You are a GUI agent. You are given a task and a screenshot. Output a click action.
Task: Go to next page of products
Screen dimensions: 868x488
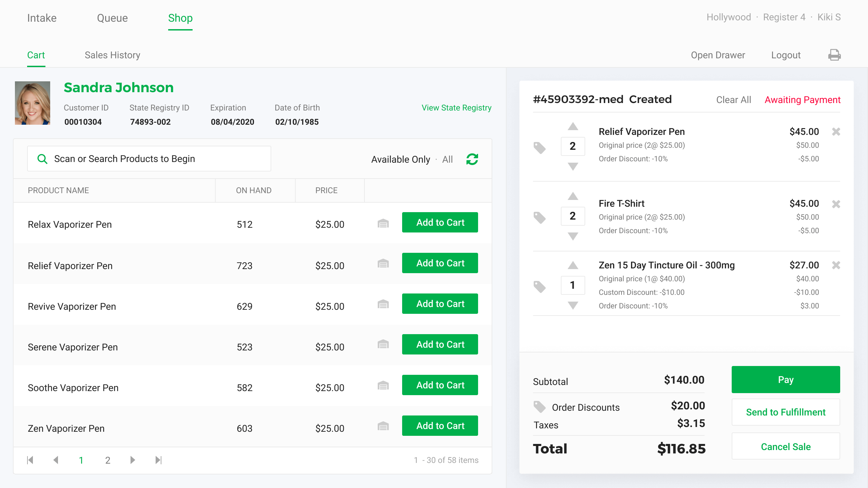pyautogui.click(x=133, y=460)
